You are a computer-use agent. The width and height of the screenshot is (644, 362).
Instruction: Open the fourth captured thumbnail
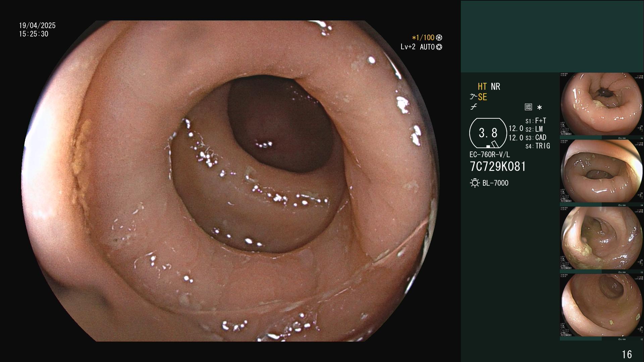[602, 307]
